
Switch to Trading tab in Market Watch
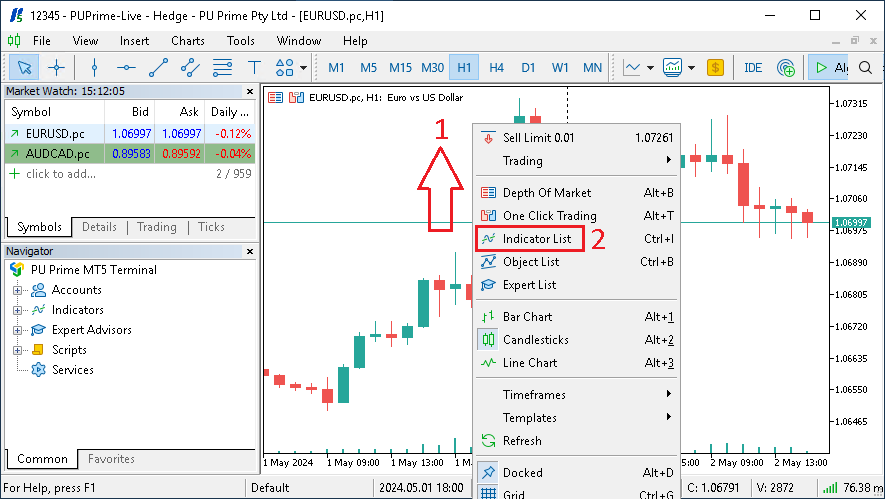(x=156, y=227)
